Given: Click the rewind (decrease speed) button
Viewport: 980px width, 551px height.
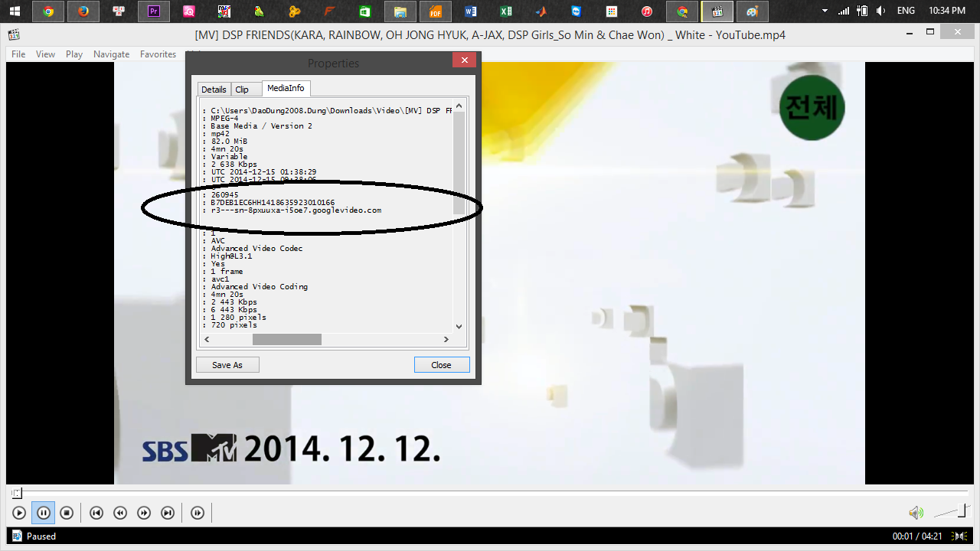Looking at the screenshot, I should coord(120,513).
